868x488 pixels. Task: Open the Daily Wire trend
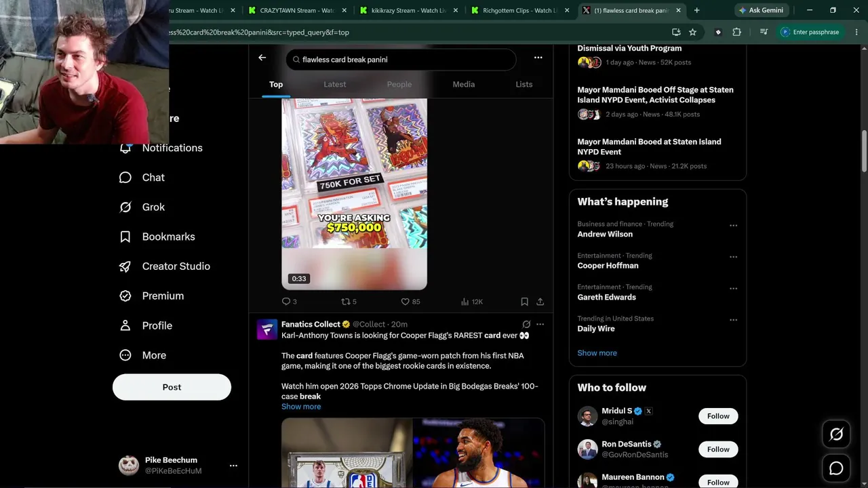tap(596, 329)
